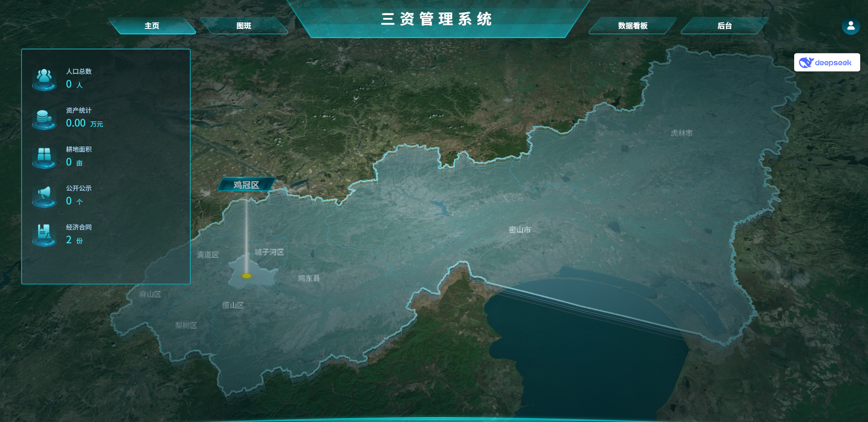The height and width of the screenshot is (422, 868).
Task: Click 城子河区 district label on map
Action: pyautogui.click(x=269, y=252)
